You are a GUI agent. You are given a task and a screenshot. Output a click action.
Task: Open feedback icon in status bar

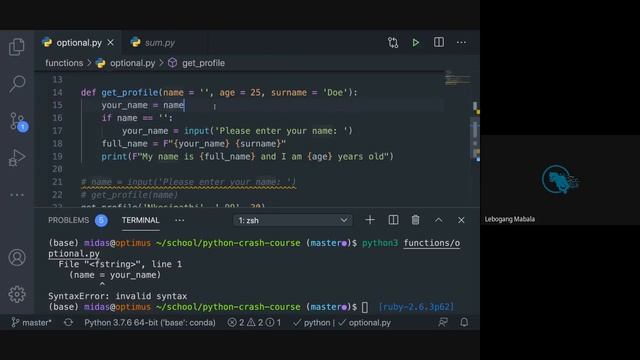coord(443,322)
